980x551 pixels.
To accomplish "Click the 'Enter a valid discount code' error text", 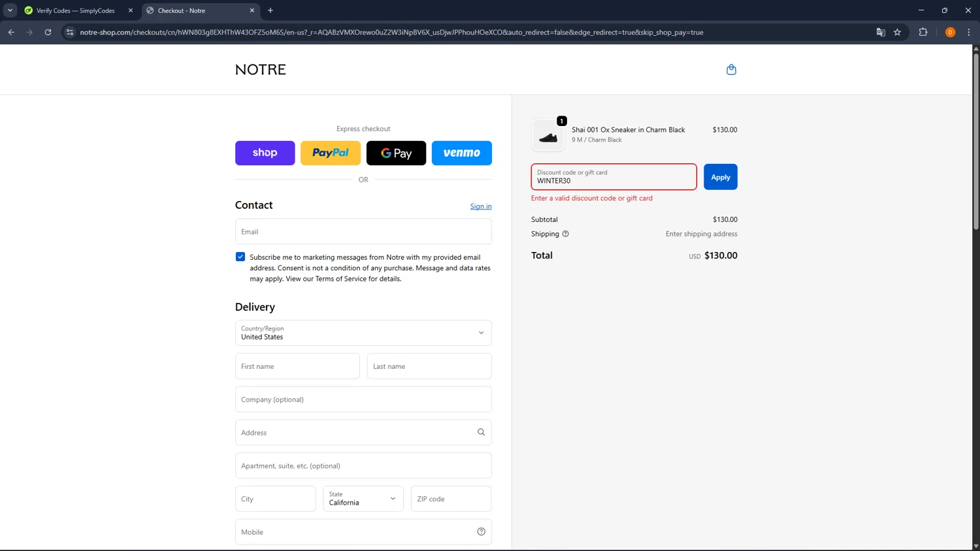I will point(592,198).
